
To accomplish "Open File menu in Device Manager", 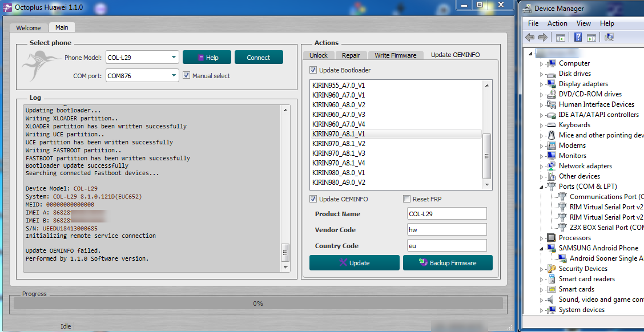I will (533, 23).
